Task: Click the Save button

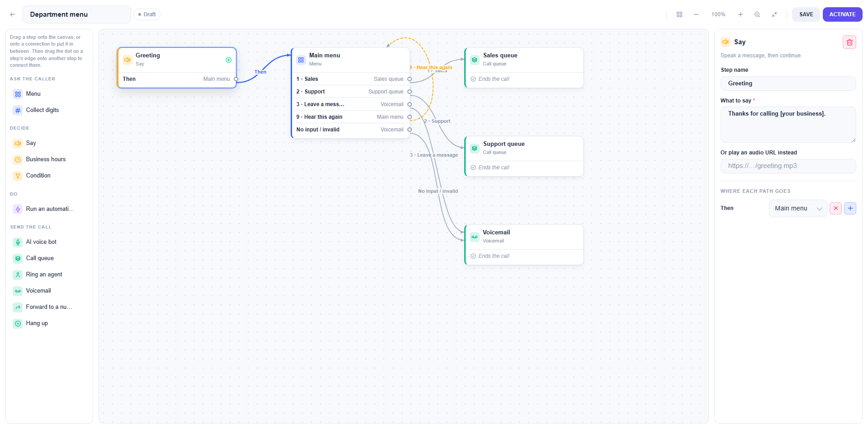Action: [x=806, y=14]
